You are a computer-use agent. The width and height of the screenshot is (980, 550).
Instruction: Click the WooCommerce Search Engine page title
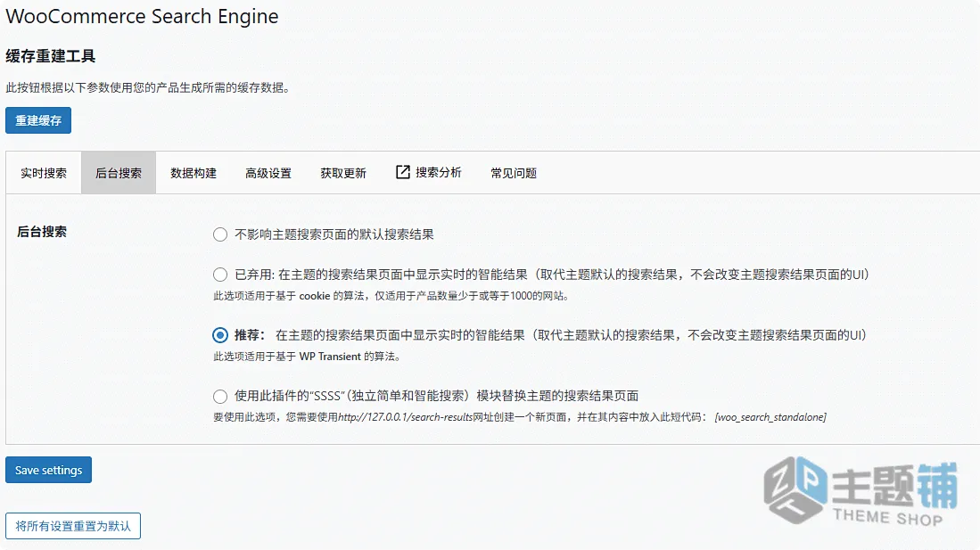[142, 16]
